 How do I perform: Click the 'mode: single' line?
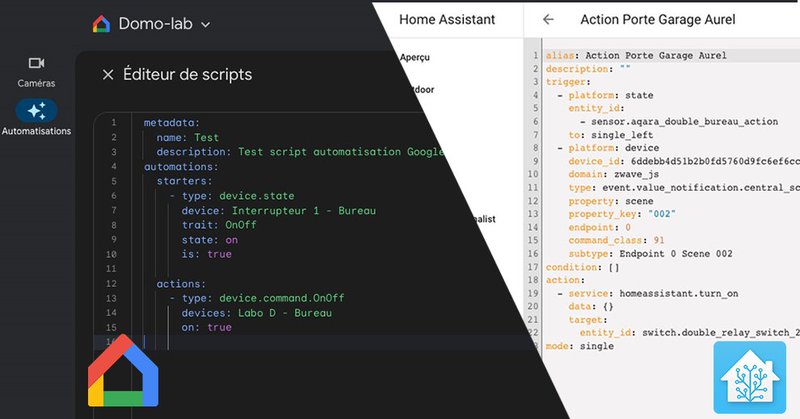[580, 346]
